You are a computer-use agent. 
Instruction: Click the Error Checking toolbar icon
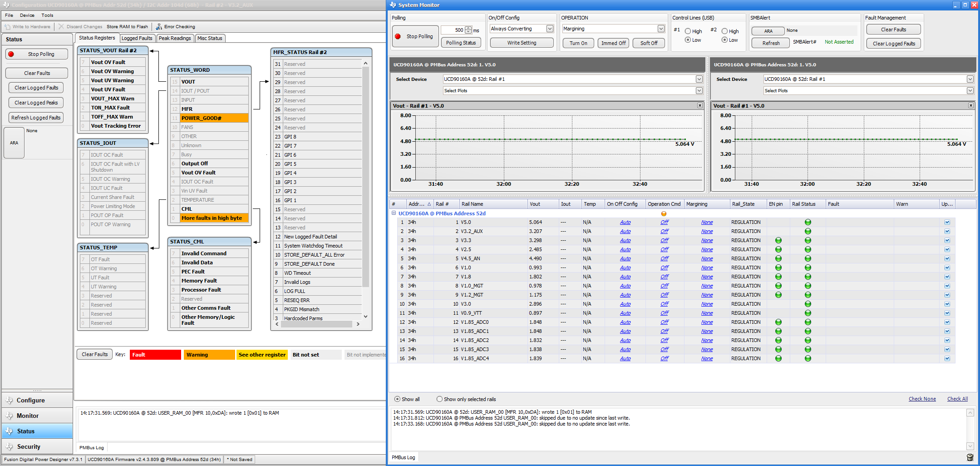159,27
